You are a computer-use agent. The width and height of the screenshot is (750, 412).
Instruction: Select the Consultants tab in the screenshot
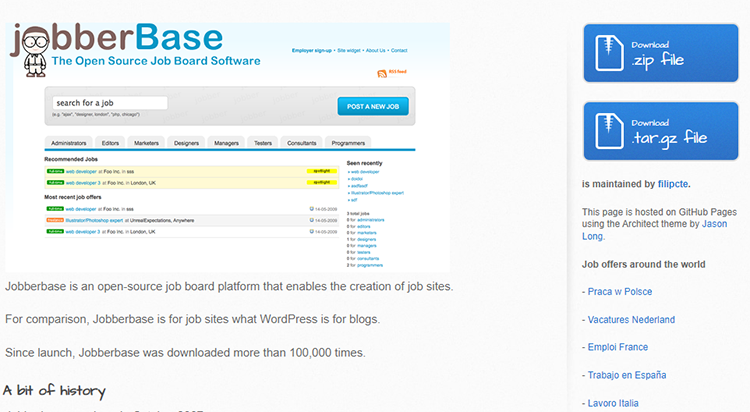pyautogui.click(x=302, y=143)
